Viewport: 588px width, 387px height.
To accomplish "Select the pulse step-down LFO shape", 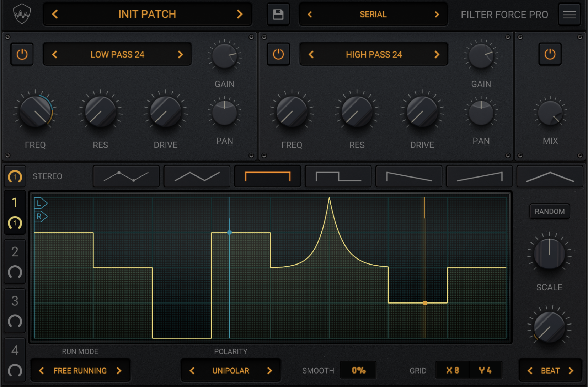I will point(338,176).
